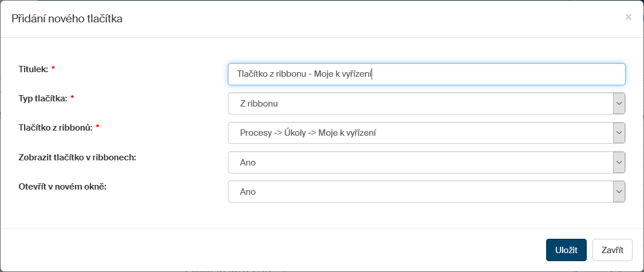Open the Tlačítko z ribbonů combo box
The width and height of the screenshot is (644, 272).
(420, 133)
